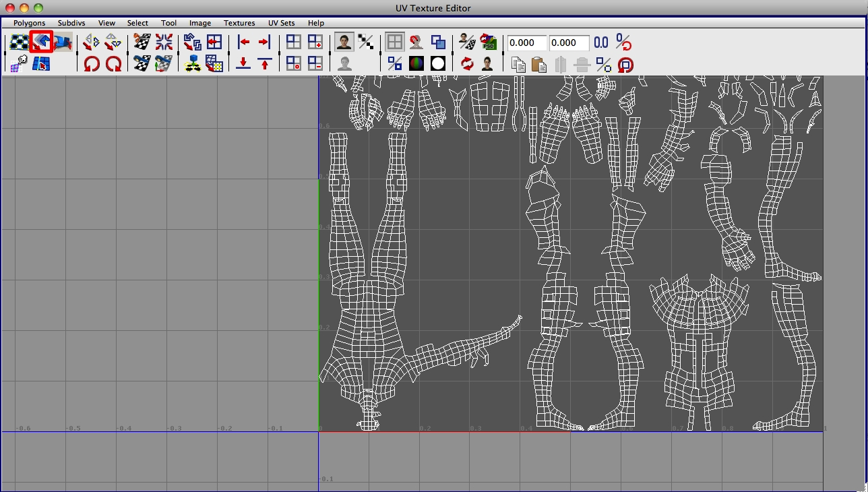Toggle grid display in the editor
Screen dimensions: 868x492
click(394, 42)
